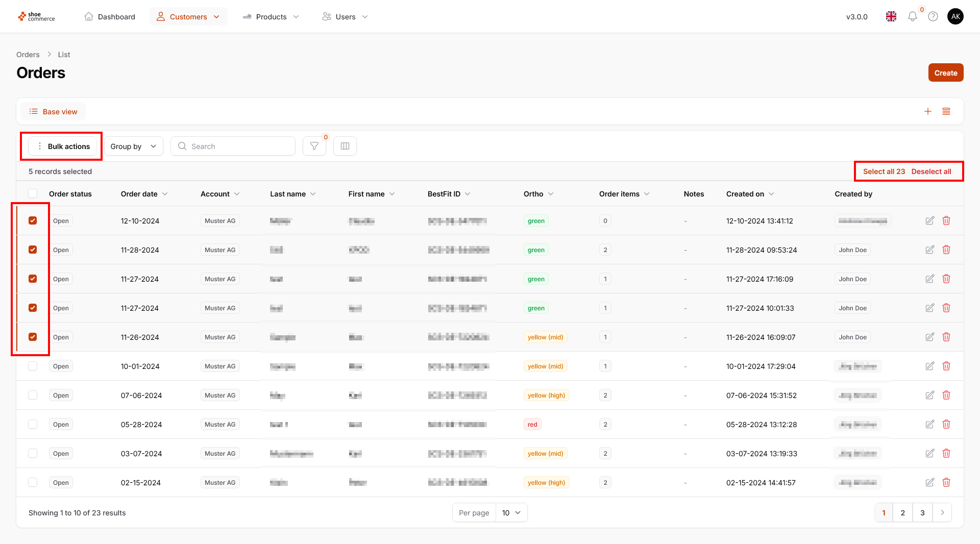Click the plus icon to add view
The width and height of the screenshot is (980, 544).
tap(928, 112)
